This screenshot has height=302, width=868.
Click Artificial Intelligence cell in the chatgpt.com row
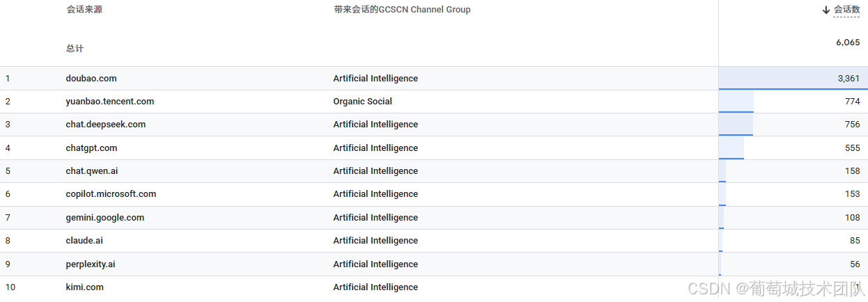(375, 148)
